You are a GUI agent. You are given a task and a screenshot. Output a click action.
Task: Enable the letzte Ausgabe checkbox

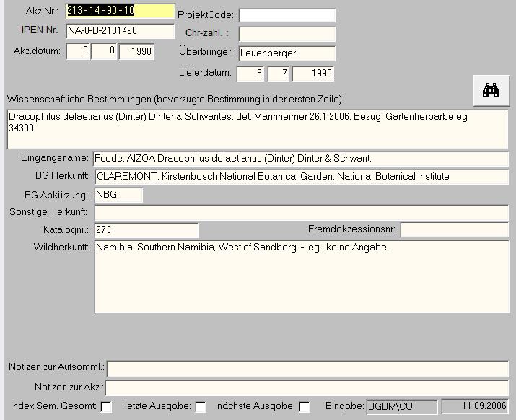coord(201,407)
